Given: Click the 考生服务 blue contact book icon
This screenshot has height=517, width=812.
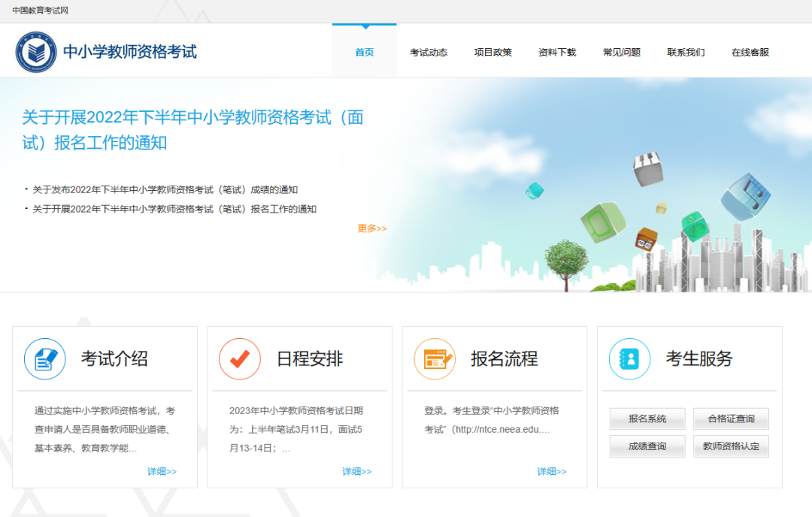Looking at the screenshot, I should coord(629,359).
